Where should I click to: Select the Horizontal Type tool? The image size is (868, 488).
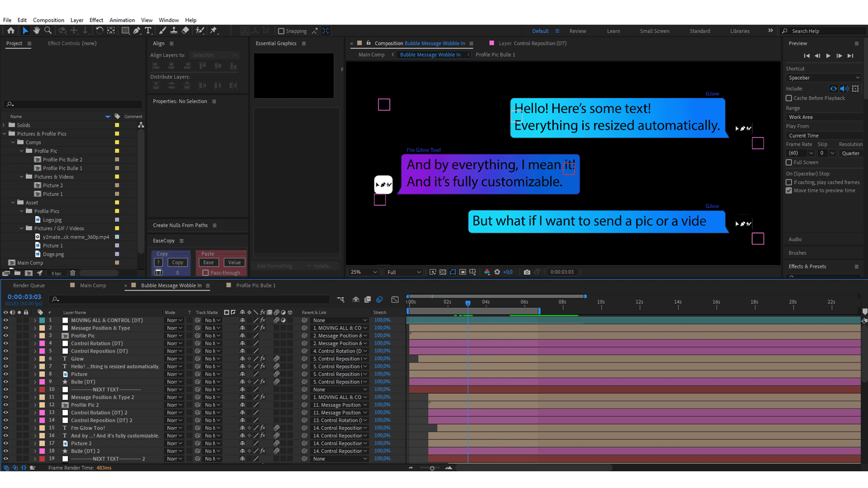148,31
